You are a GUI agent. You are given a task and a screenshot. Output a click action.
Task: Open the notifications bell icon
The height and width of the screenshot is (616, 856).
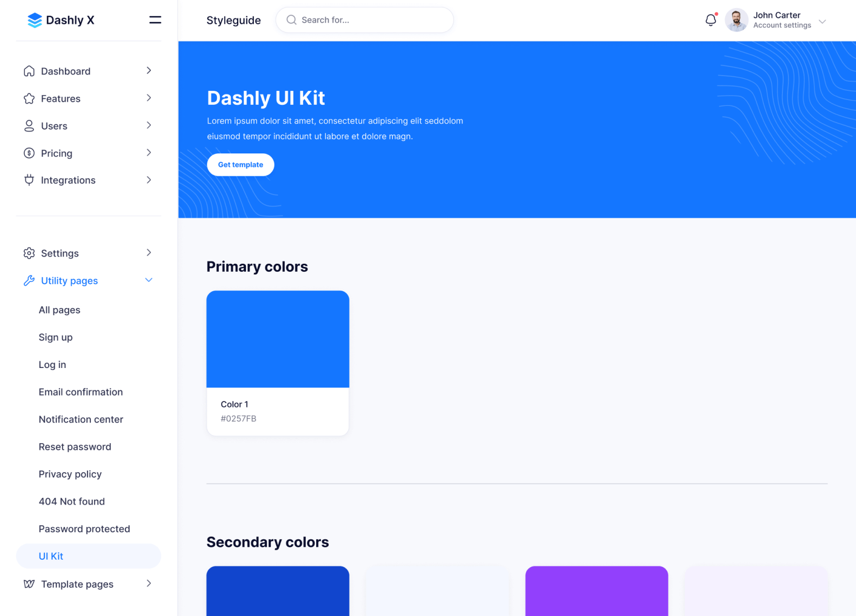point(711,21)
